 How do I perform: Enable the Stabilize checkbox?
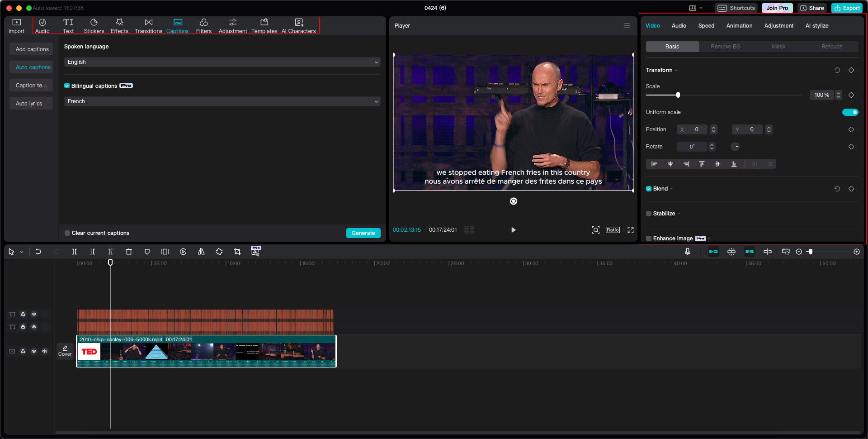click(649, 213)
